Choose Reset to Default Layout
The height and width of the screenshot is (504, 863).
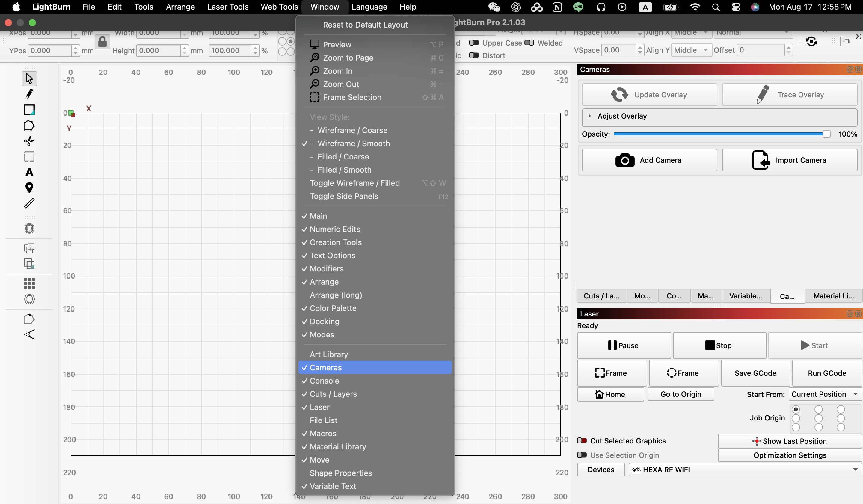click(375, 25)
